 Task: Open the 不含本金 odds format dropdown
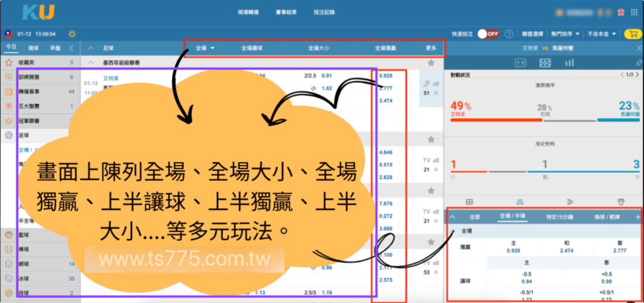(602, 34)
